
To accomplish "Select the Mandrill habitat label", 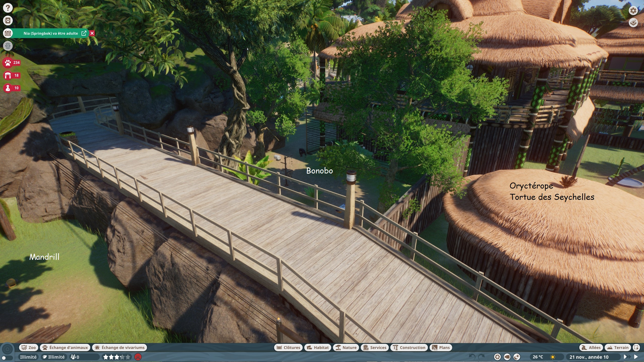I will (x=45, y=257).
